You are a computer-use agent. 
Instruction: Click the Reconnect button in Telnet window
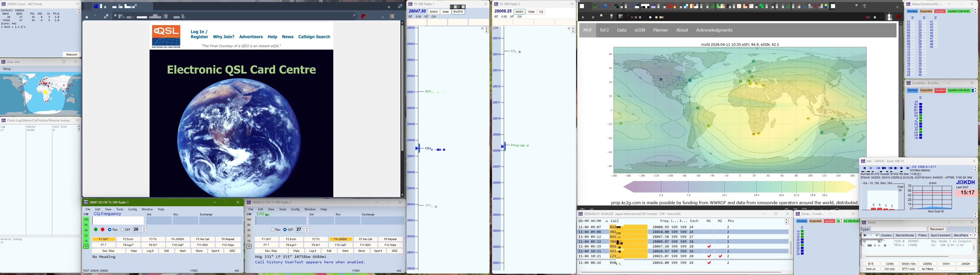click(937, 229)
